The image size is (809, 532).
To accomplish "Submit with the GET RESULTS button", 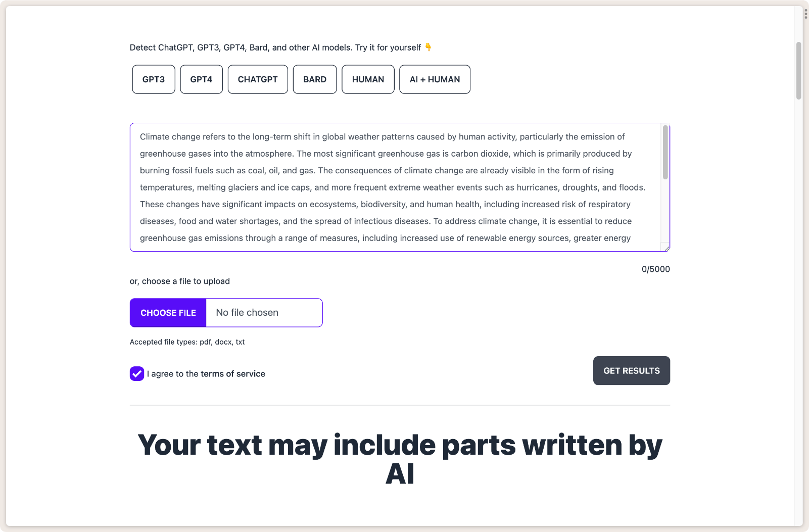I will (x=631, y=371).
